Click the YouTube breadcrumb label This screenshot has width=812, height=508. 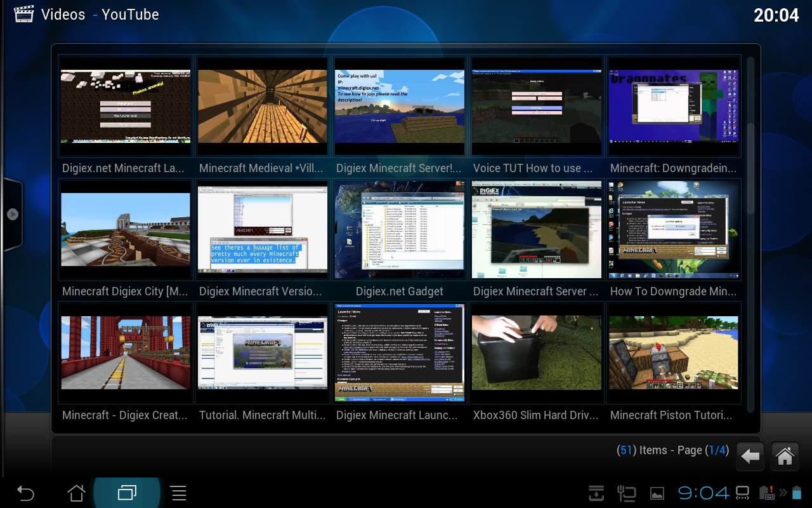[130, 14]
